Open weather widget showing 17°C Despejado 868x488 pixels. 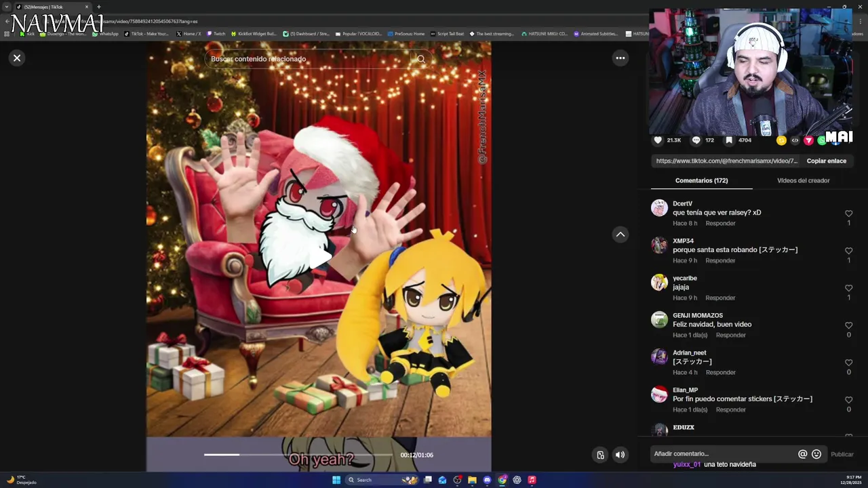click(22, 480)
